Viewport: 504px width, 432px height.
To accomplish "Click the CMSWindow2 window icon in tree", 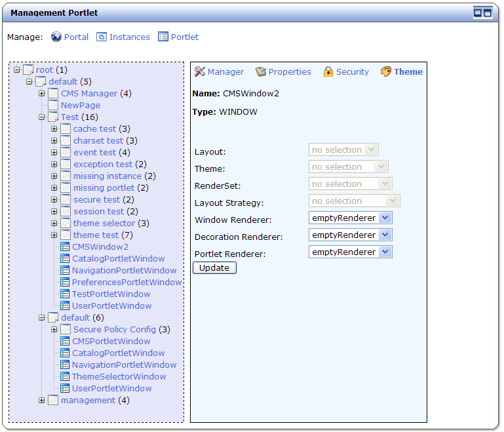I will (65, 247).
